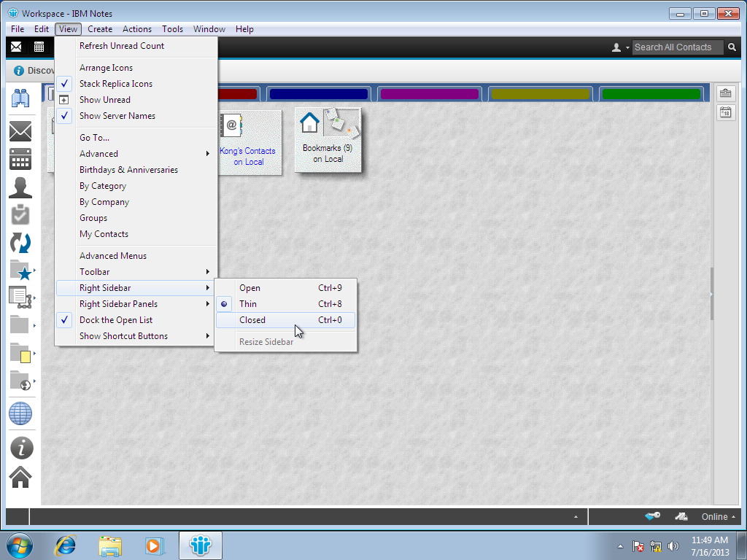Click the system clock 11:49 AM
This screenshot has height=560, width=747.
710,540
